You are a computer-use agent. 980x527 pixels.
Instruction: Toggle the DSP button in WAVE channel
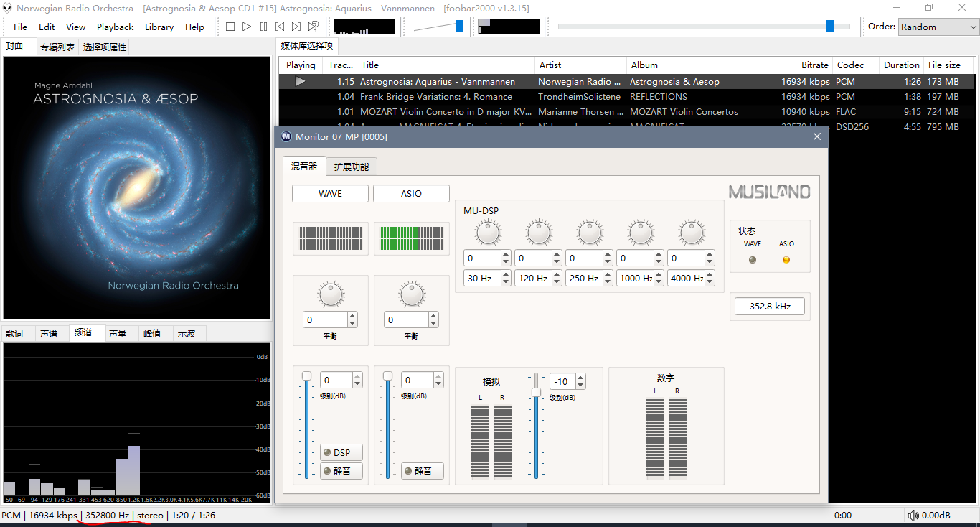[341, 452]
